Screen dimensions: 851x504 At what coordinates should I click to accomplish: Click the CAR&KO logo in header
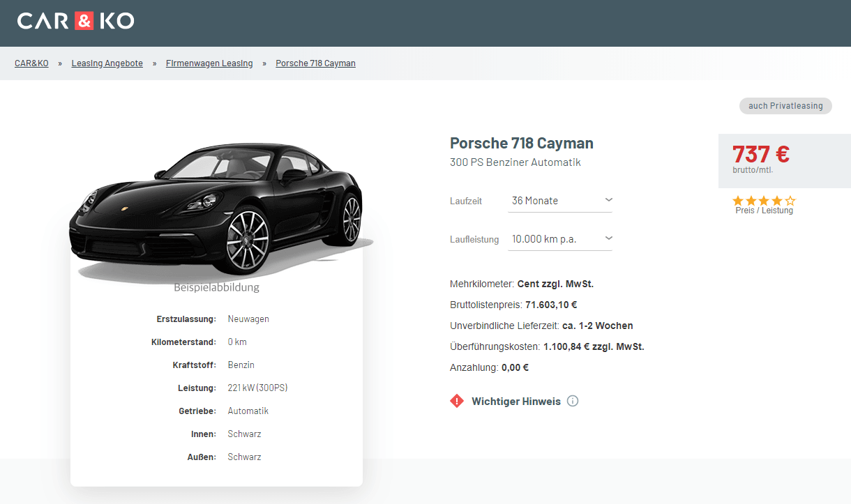[x=76, y=21]
